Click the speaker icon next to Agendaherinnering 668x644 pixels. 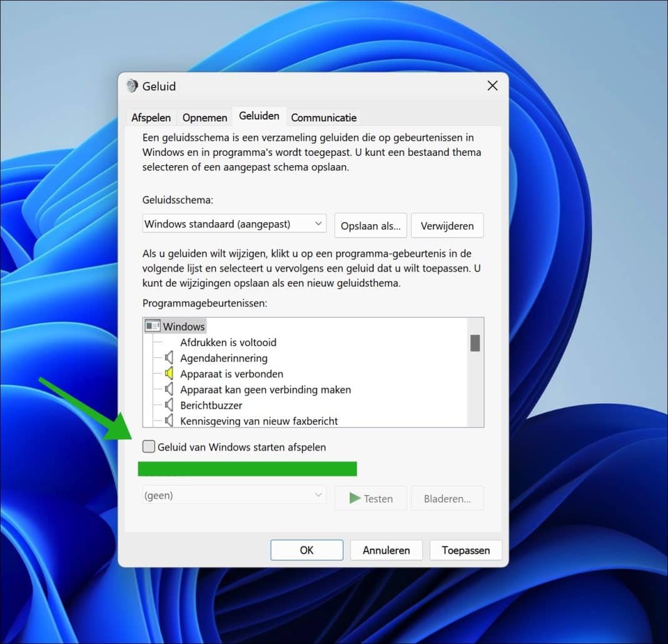click(x=170, y=358)
